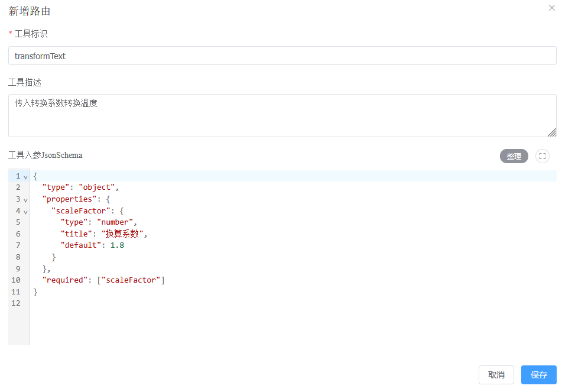This screenshot has height=392, width=562.
Task: Collapse the root JSON object on line 1
Action: click(24, 176)
